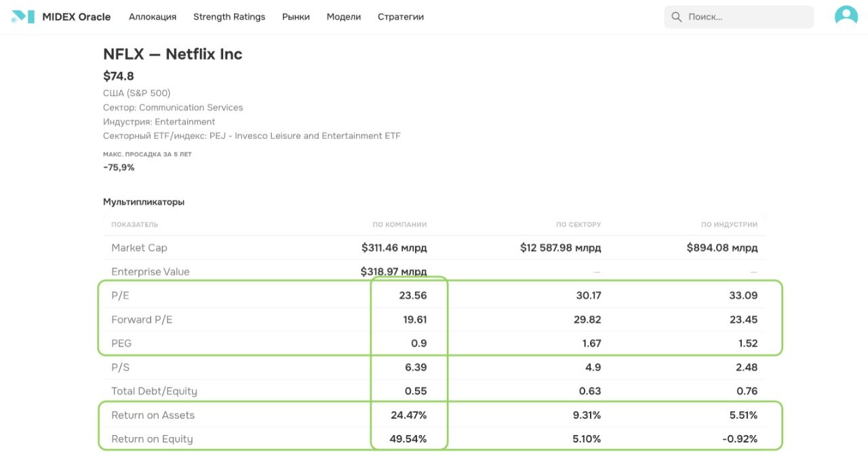Viewport: 868px width, 454px height.
Task: Select the Forward P/E row label
Action: click(142, 319)
